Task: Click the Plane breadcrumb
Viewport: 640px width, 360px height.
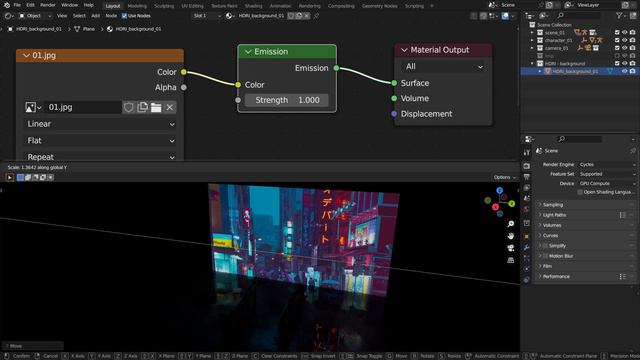Action: tap(85, 29)
